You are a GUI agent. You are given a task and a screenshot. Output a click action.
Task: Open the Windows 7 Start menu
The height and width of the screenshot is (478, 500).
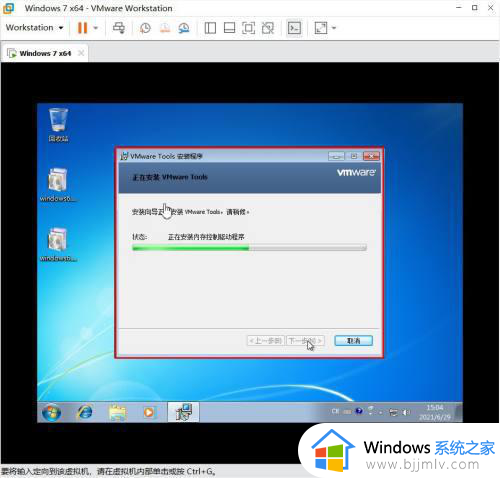pyautogui.click(x=52, y=413)
